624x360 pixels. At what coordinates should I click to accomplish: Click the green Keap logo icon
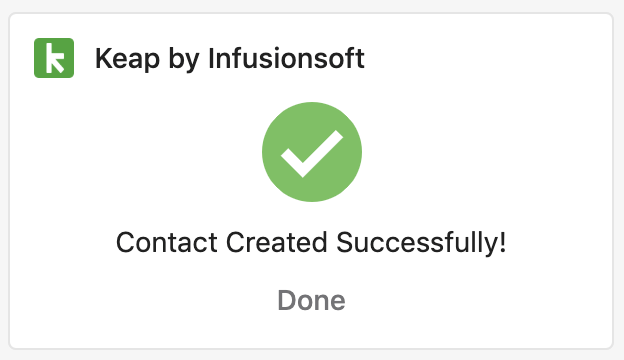click(54, 58)
